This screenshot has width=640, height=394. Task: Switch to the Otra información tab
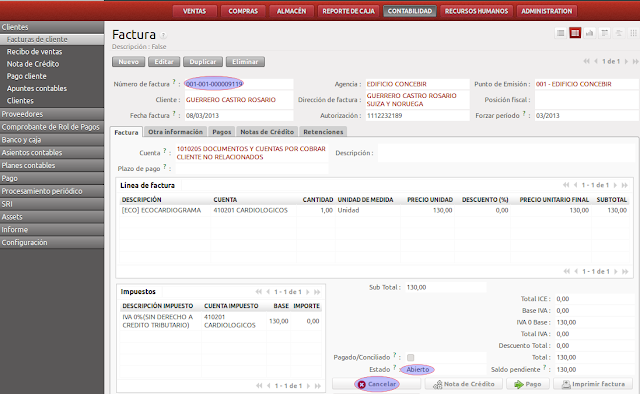click(176, 131)
